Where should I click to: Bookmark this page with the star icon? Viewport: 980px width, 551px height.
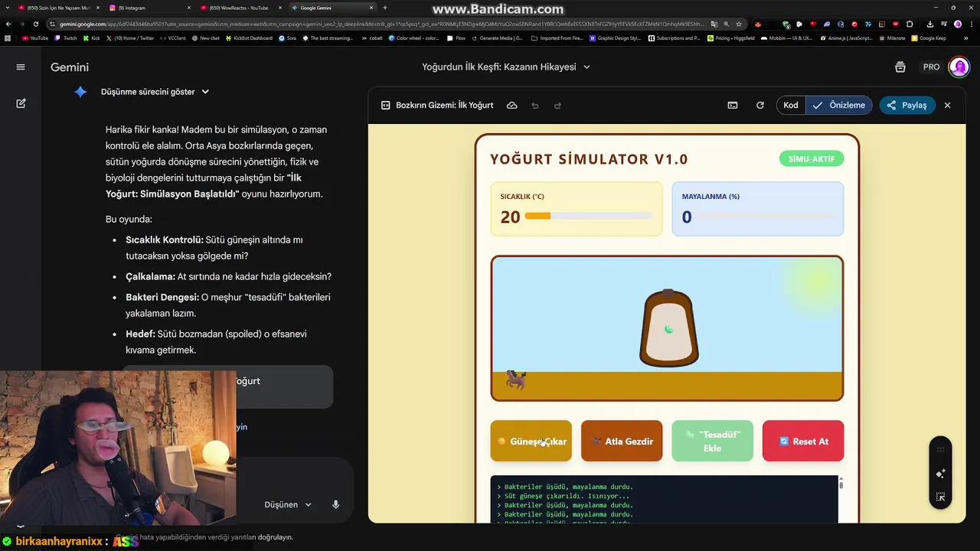739,24
